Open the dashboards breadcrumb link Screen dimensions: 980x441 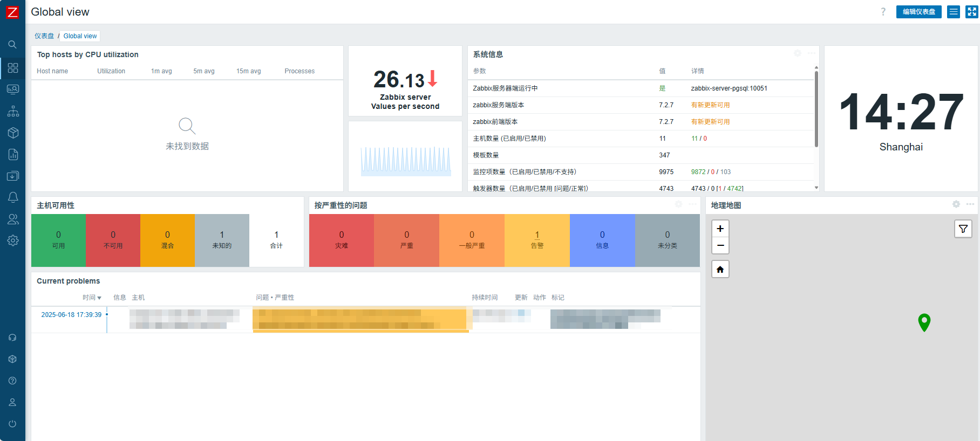pyautogui.click(x=44, y=36)
